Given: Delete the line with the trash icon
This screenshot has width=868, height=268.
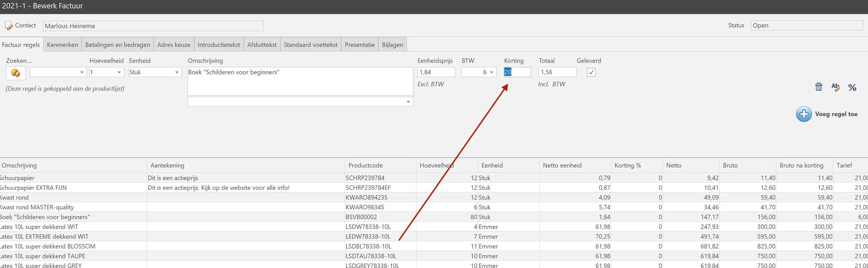Looking at the screenshot, I should 819,87.
